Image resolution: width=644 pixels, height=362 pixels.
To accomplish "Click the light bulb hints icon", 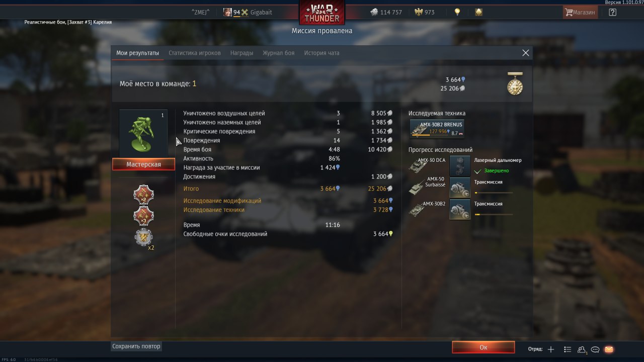I will [x=457, y=12].
